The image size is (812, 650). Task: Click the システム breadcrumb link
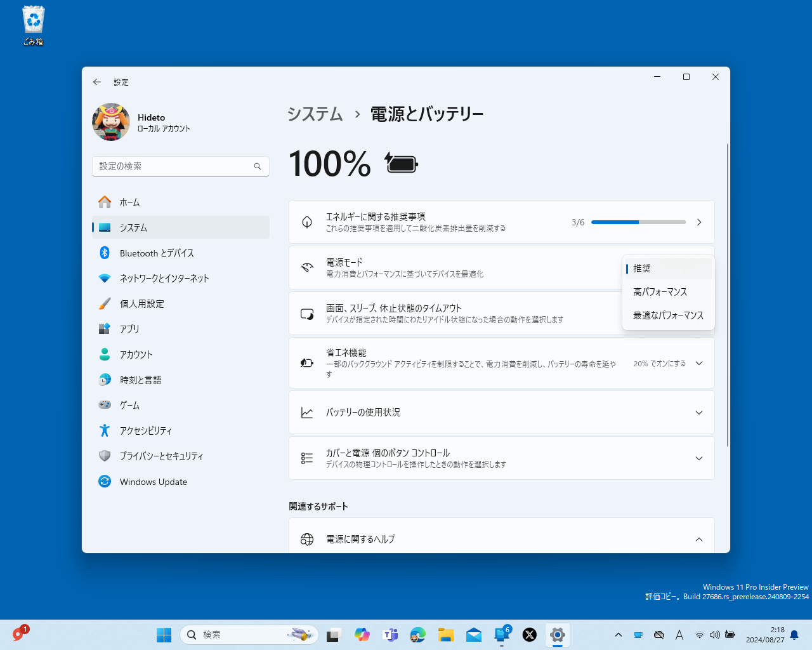[315, 114]
